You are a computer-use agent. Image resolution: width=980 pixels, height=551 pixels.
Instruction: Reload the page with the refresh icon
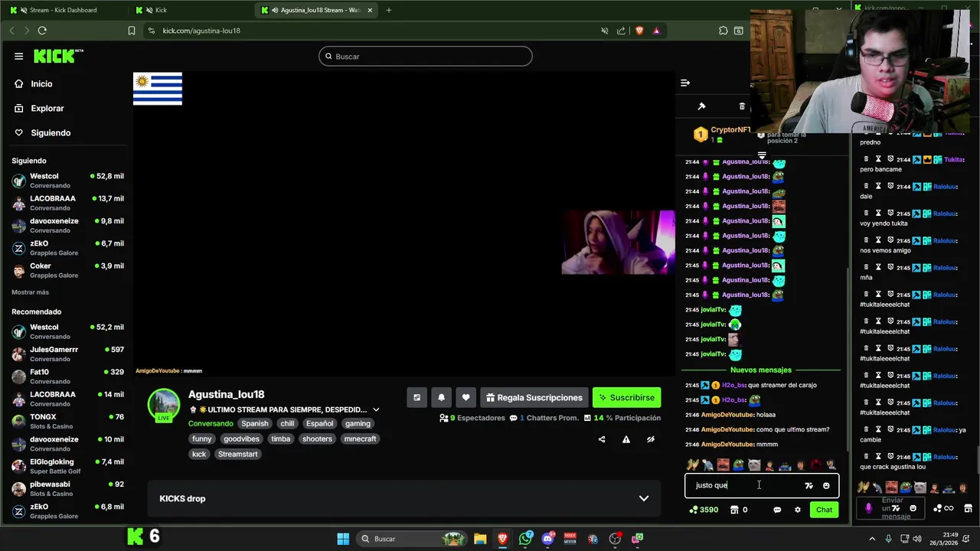[x=42, y=31]
